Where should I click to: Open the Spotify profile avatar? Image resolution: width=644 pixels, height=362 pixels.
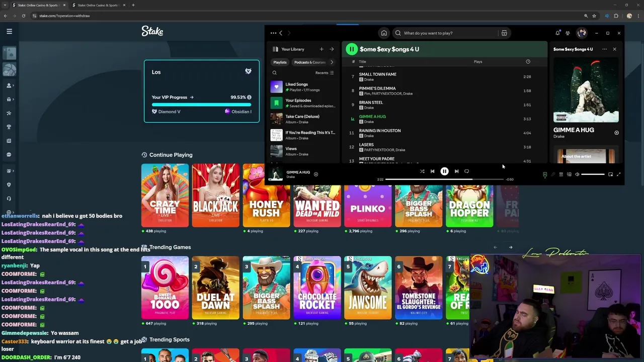(x=582, y=33)
